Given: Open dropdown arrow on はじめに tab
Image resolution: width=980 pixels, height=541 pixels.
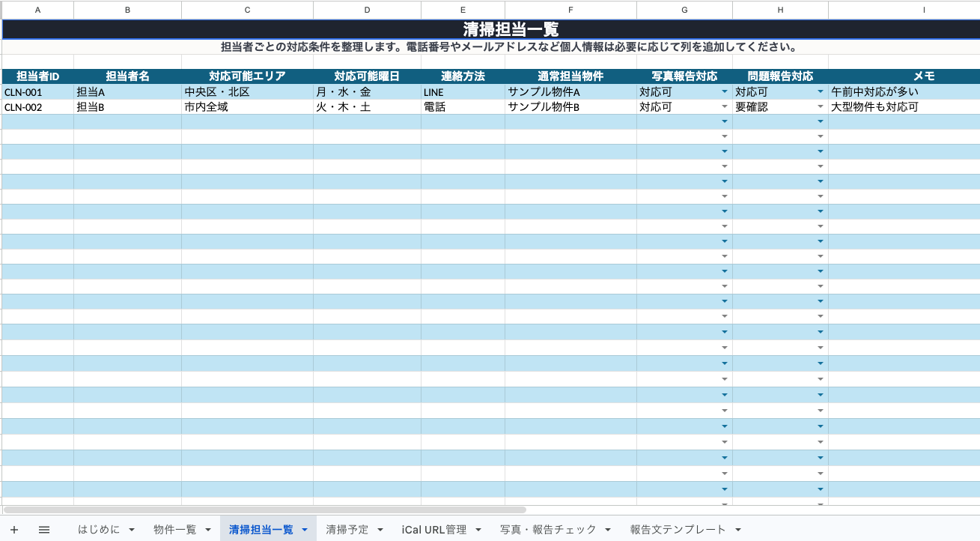Looking at the screenshot, I should click(x=132, y=530).
